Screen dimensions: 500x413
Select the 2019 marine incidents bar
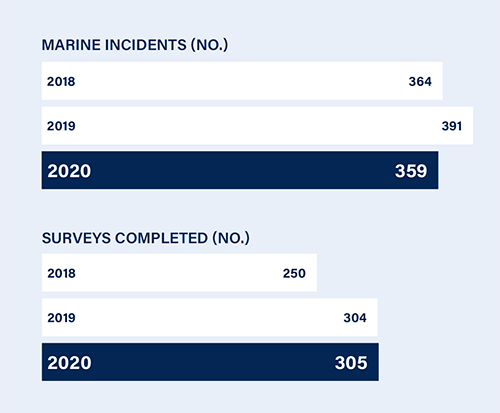(257, 126)
